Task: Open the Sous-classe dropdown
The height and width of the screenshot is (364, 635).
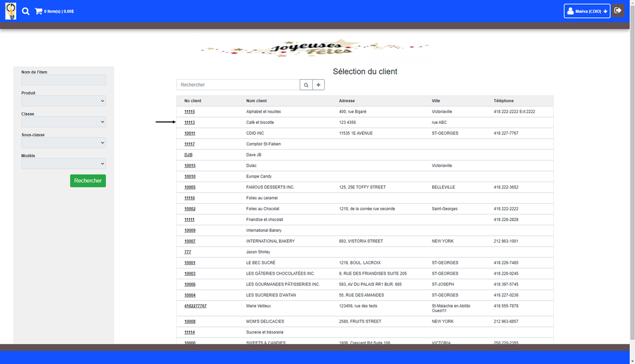Action: click(63, 143)
